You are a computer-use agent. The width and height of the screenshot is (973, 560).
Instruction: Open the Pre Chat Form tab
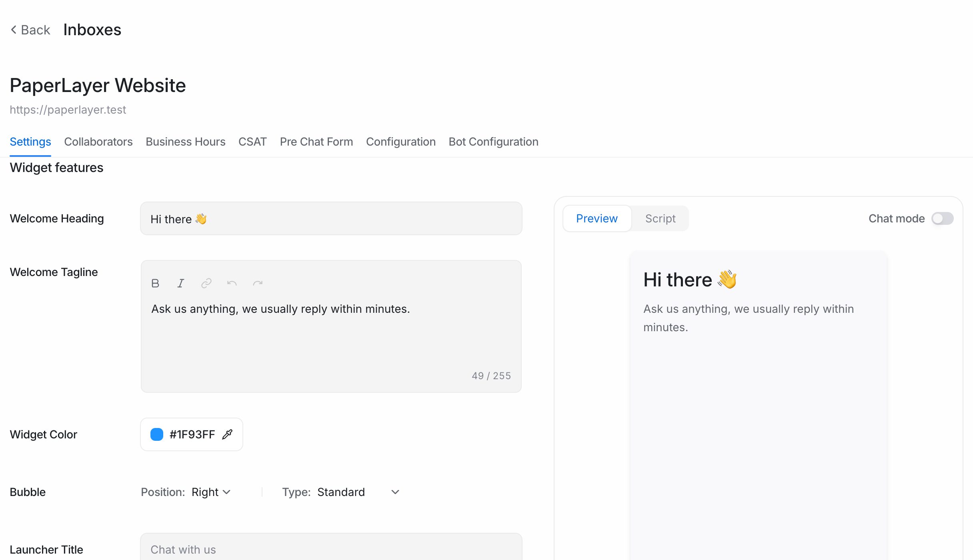tap(316, 142)
